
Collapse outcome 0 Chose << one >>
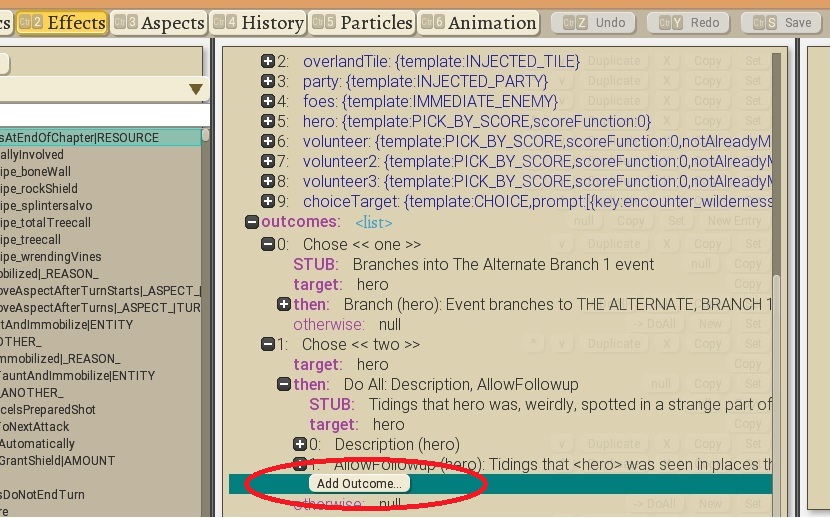tap(268, 244)
